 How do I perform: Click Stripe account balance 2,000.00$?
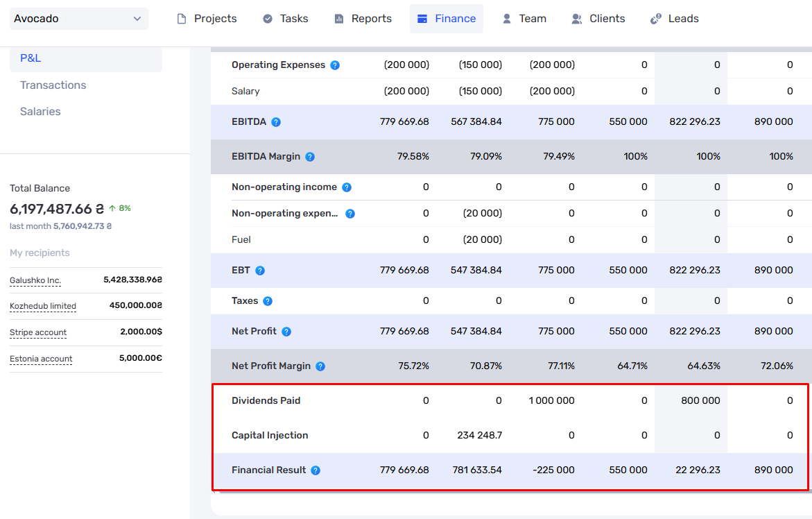coord(141,332)
